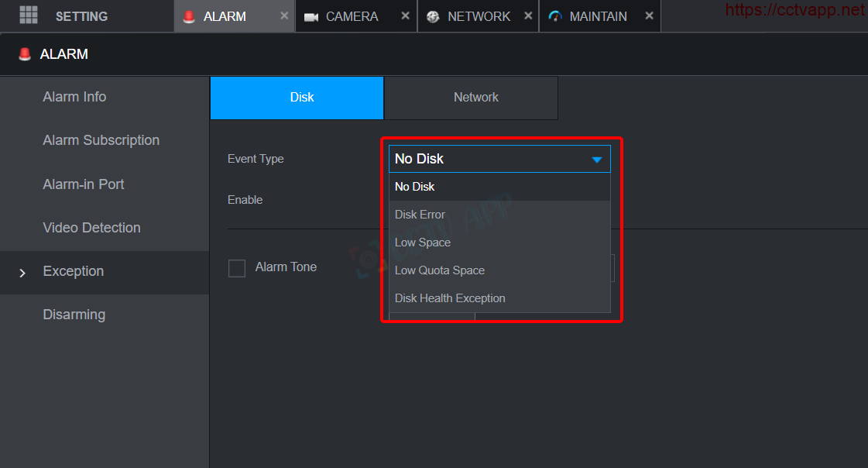Click the gauge icon in MAINTAIN tab
Viewport: 868px width, 468px height.
(x=554, y=16)
